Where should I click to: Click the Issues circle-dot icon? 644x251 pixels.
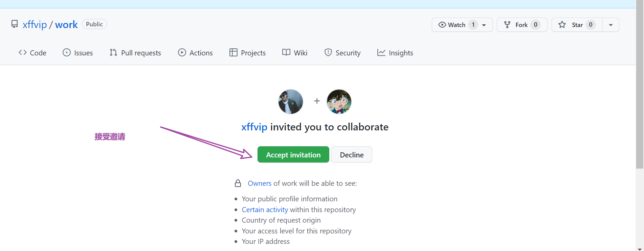tap(67, 52)
